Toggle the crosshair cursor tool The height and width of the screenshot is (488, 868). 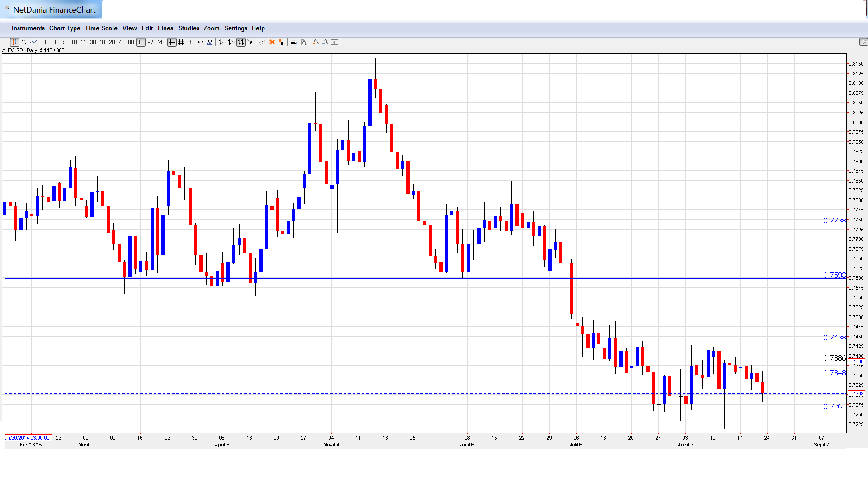[171, 42]
